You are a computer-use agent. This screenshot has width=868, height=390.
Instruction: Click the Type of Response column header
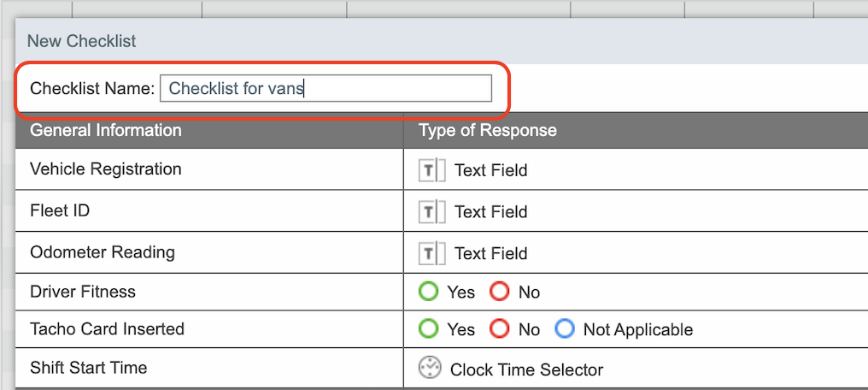[x=488, y=130]
